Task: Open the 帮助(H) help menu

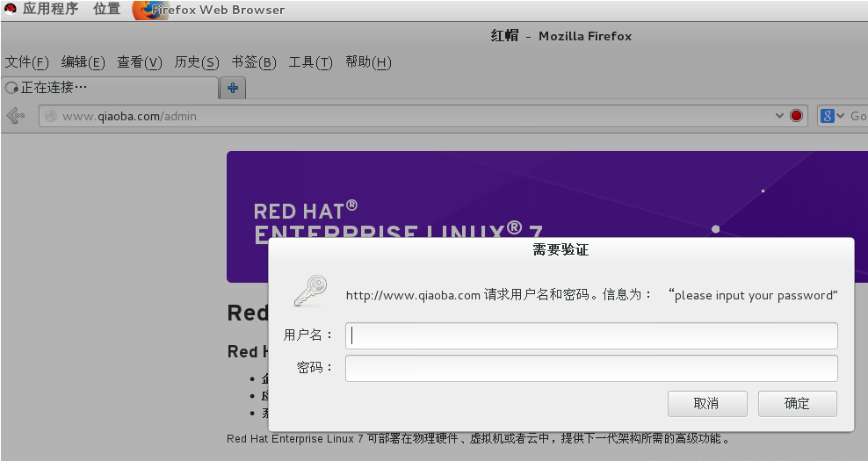Action: (368, 62)
